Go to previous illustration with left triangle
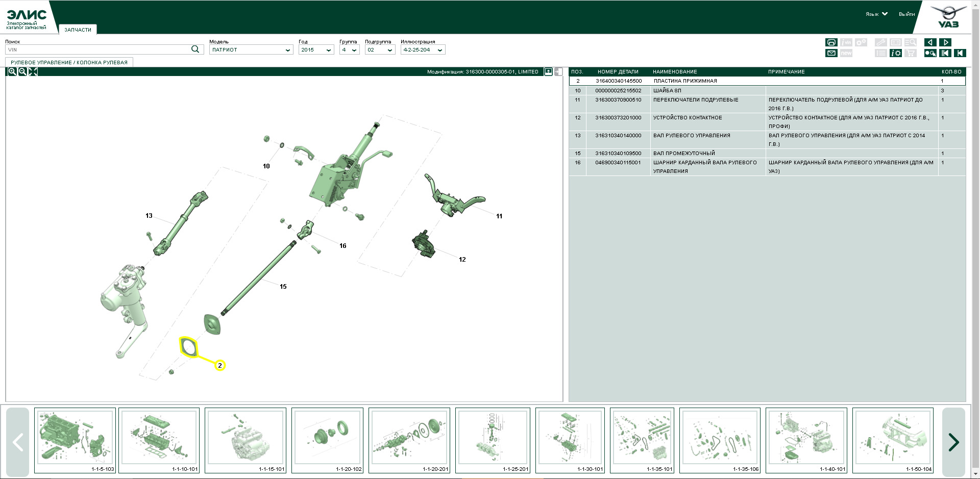The width and height of the screenshot is (980, 479). click(x=930, y=42)
